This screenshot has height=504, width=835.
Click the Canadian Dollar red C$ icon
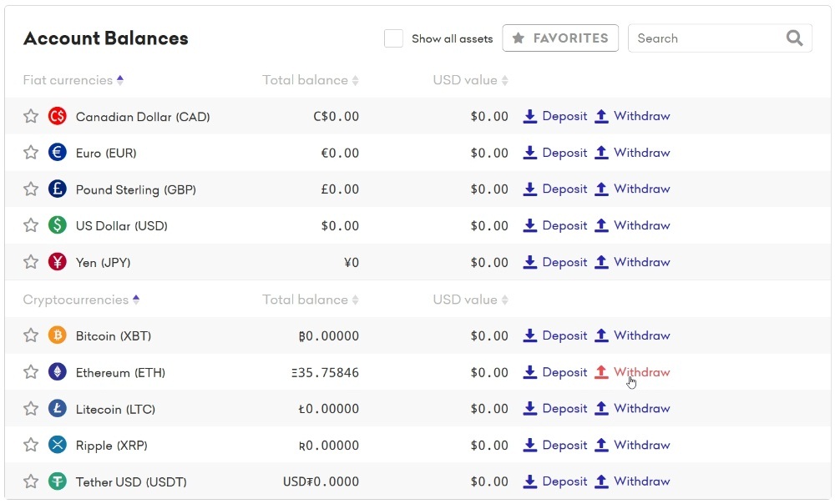tap(58, 116)
